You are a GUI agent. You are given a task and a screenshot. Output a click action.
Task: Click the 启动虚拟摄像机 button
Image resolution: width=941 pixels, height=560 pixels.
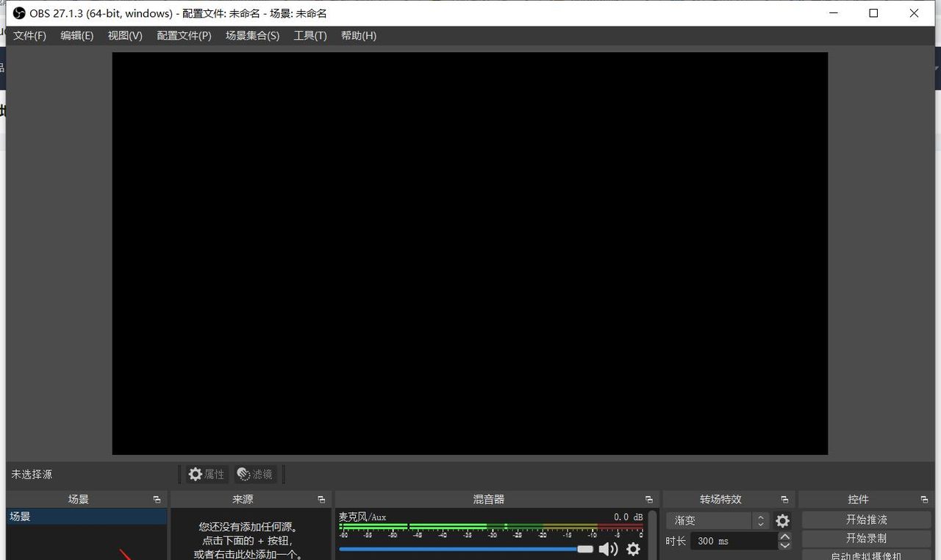coord(866,555)
